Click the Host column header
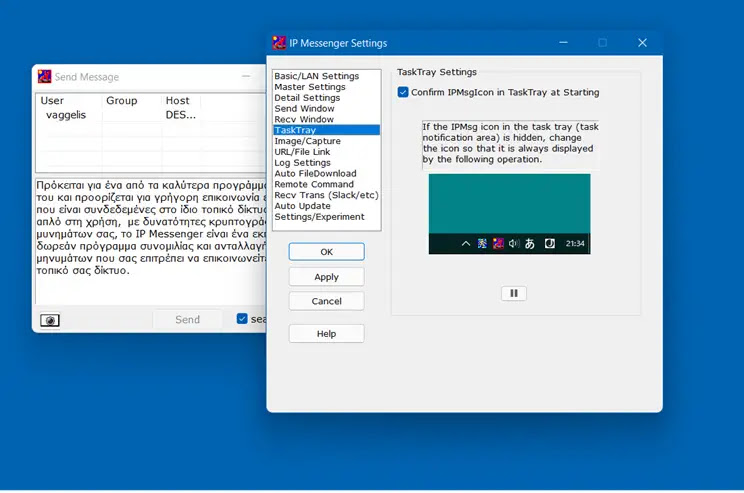 [x=181, y=101]
